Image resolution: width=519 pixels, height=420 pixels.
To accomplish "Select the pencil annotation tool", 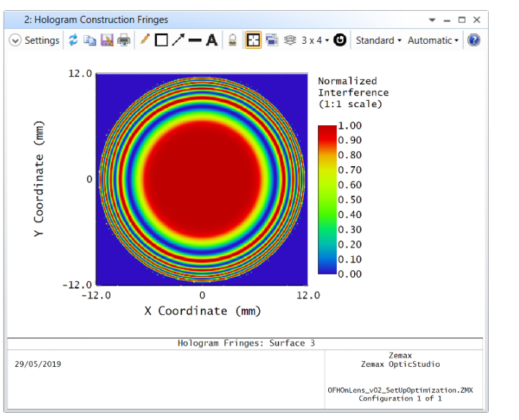I will pos(145,40).
